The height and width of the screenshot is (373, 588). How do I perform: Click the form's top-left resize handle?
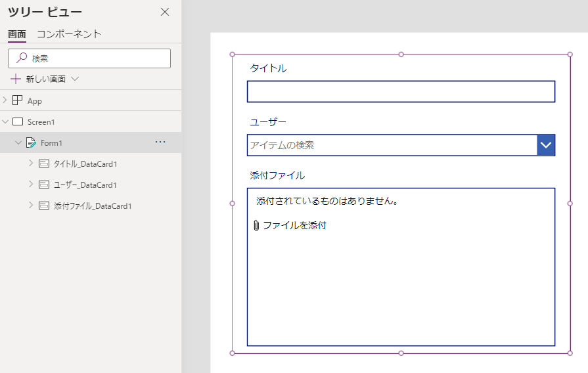coord(233,55)
